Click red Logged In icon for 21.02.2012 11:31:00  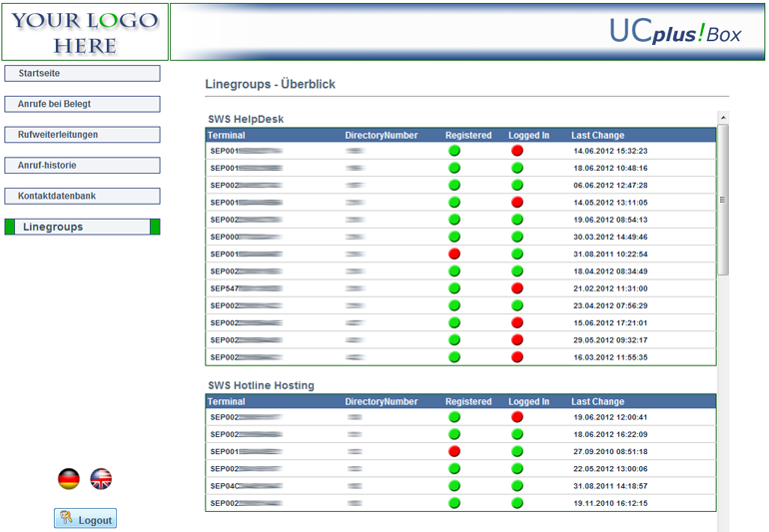517,287
